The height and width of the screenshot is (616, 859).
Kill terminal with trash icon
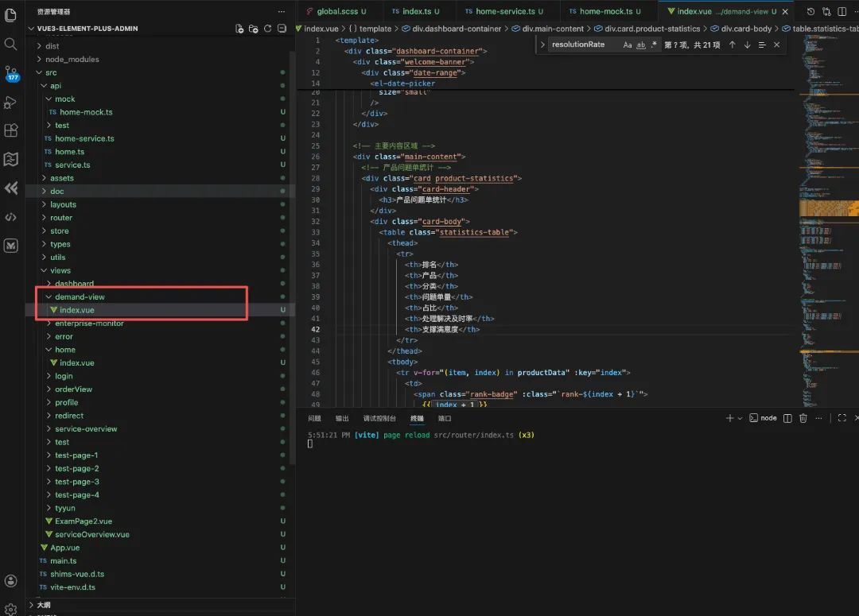803,418
